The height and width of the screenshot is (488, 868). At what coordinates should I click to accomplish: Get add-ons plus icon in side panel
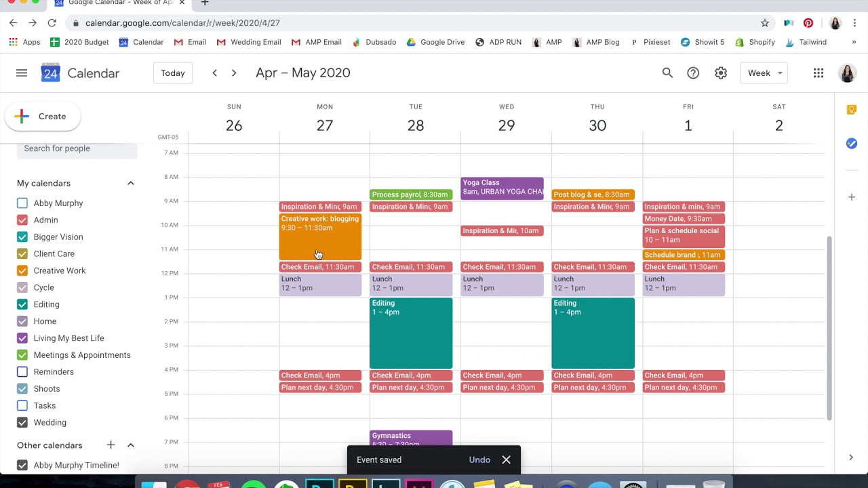tap(852, 197)
